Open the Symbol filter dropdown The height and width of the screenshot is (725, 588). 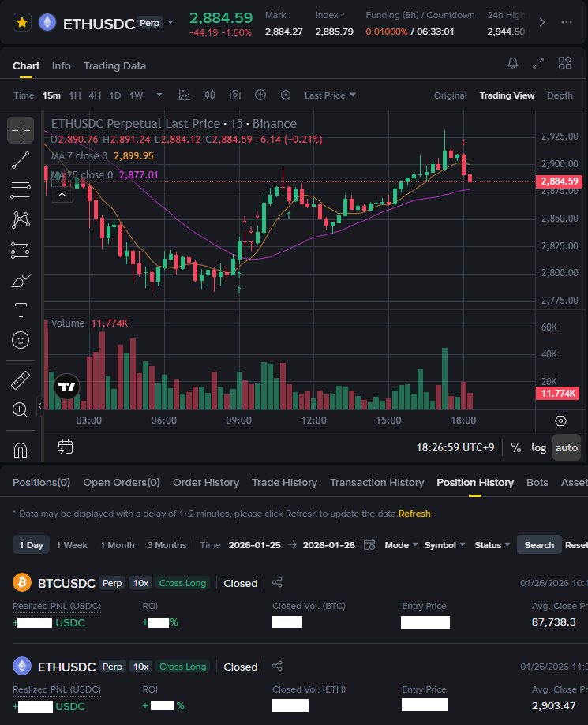[444, 545]
